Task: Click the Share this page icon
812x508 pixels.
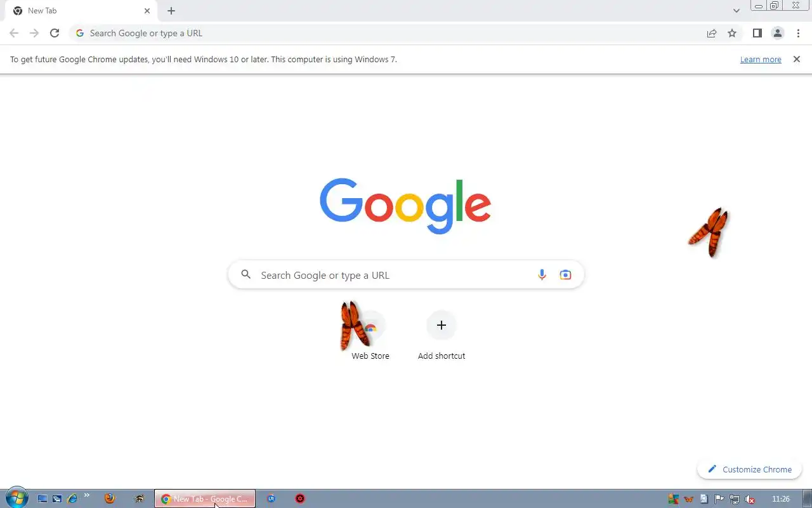Action: point(712,33)
